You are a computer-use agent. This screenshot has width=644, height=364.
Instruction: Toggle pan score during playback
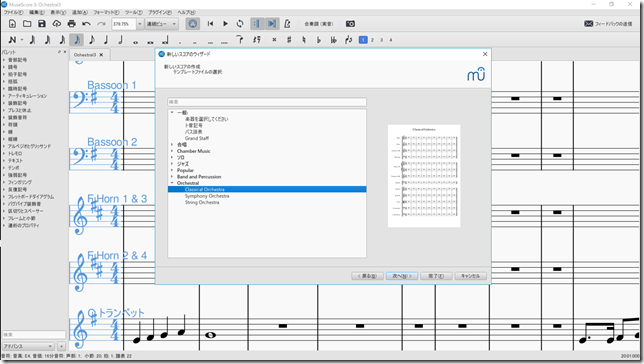point(272,24)
